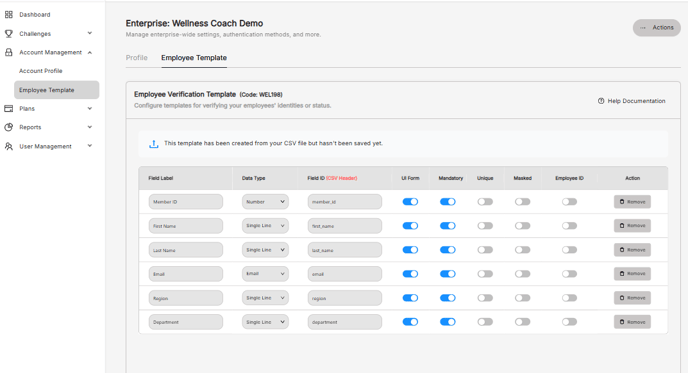The image size is (688, 373).
Task: Enable Unique toggle for First Name row
Action: click(485, 226)
